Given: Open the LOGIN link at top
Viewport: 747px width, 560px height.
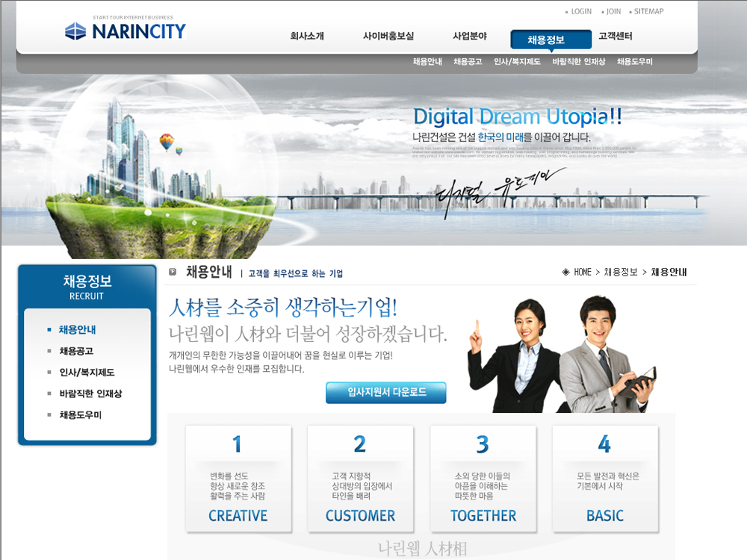Looking at the screenshot, I should [580, 12].
